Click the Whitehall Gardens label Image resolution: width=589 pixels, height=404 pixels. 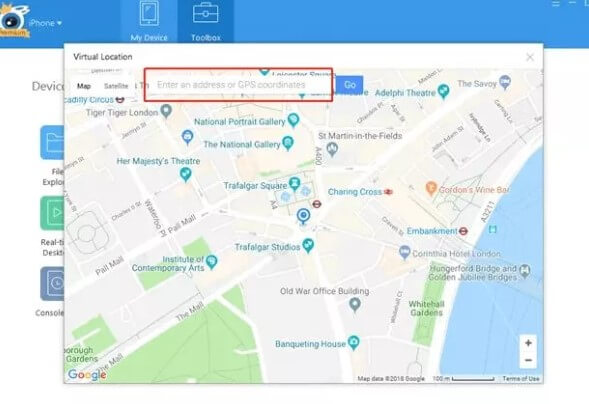426,308
